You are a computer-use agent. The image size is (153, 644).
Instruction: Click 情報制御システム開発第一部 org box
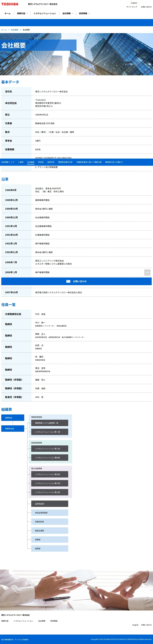(x=50, y=423)
